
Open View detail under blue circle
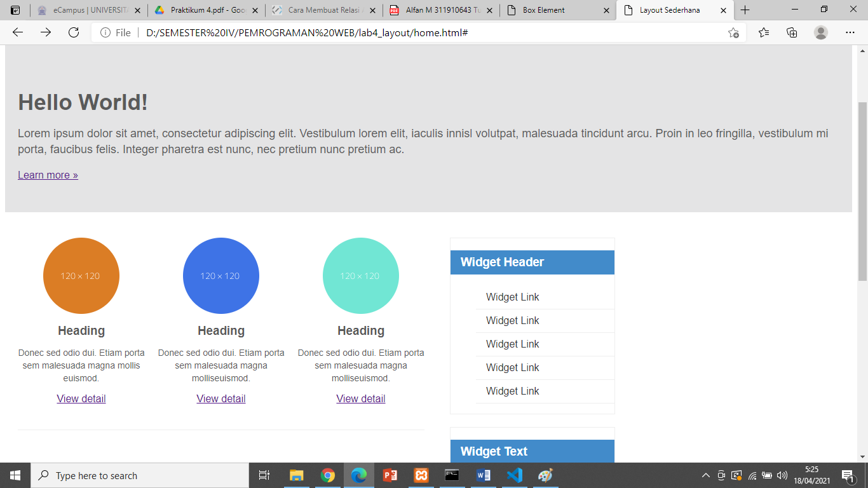coord(221,398)
